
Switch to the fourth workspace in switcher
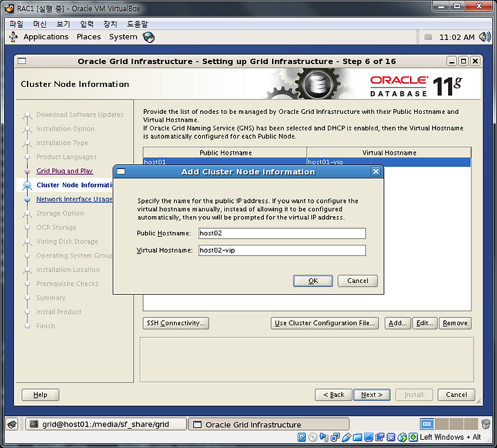(471, 424)
